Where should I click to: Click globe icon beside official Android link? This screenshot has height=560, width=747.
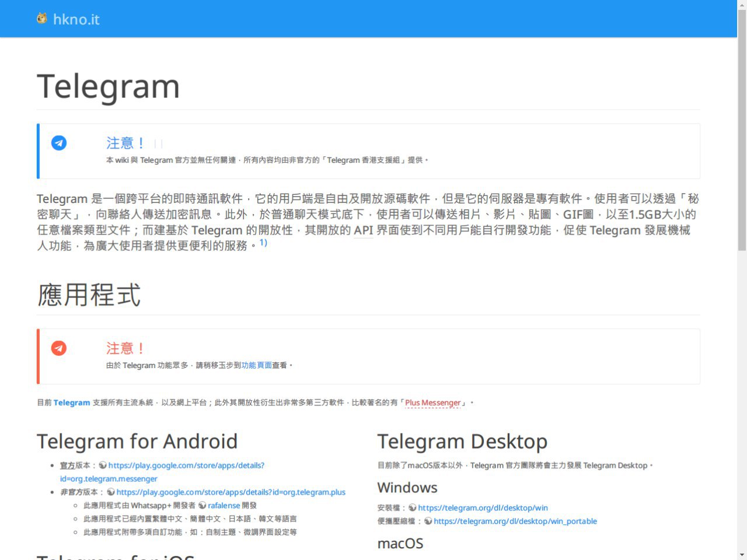103,466
